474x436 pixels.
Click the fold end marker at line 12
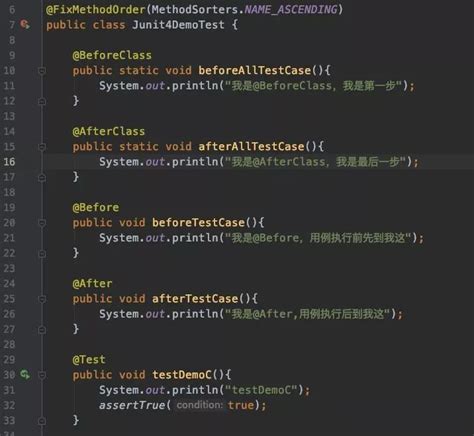click(42, 101)
